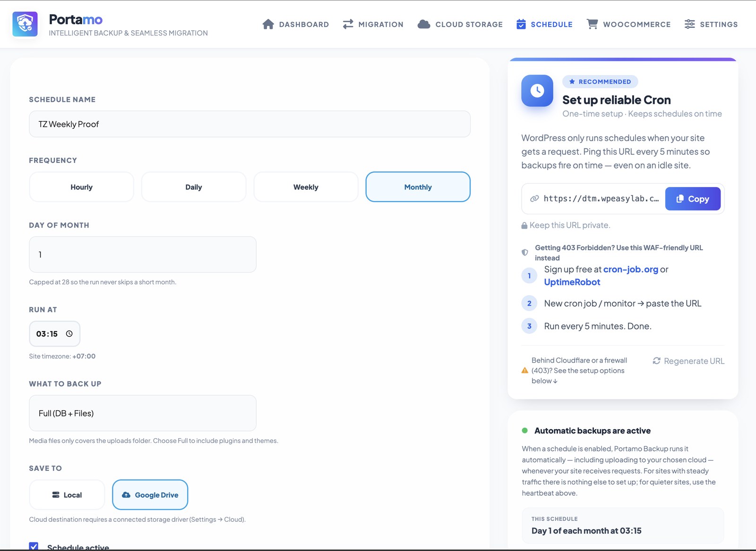Click 'Keep this URL private.' text

tap(570, 225)
